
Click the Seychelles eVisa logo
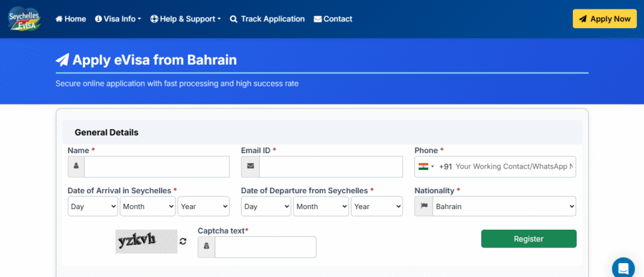click(25, 18)
